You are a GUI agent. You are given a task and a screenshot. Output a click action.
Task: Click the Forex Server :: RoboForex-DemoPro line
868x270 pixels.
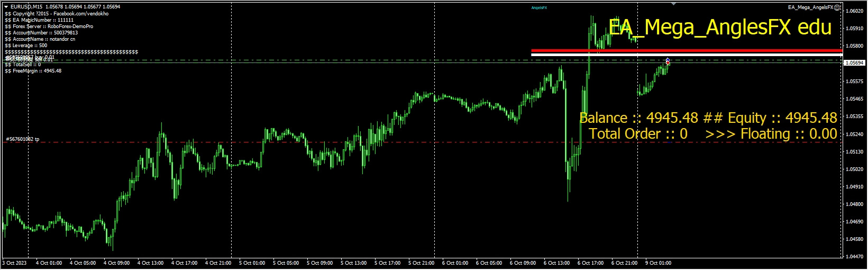coord(49,26)
